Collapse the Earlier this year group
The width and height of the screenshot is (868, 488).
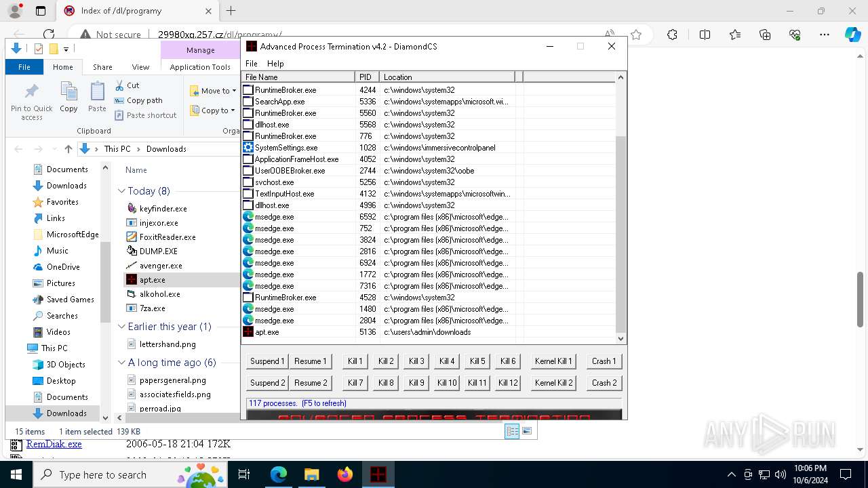pyautogui.click(x=121, y=327)
